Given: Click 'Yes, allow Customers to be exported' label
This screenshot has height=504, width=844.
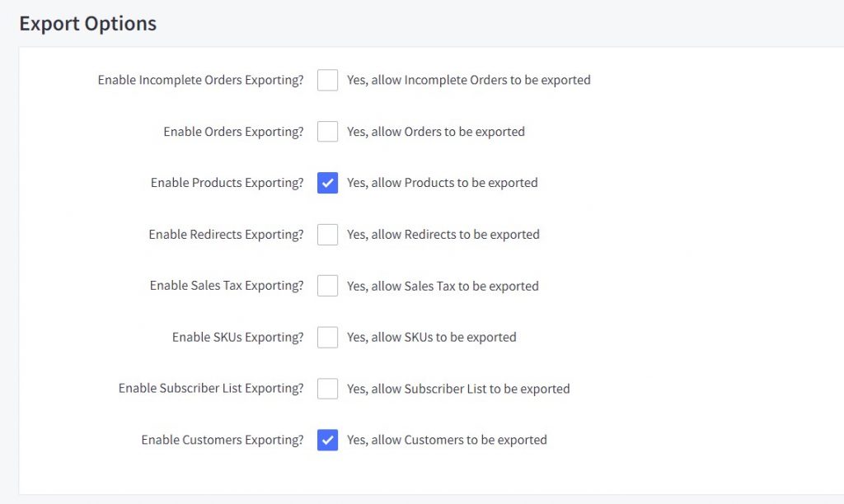Looking at the screenshot, I should [x=445, y=440].
